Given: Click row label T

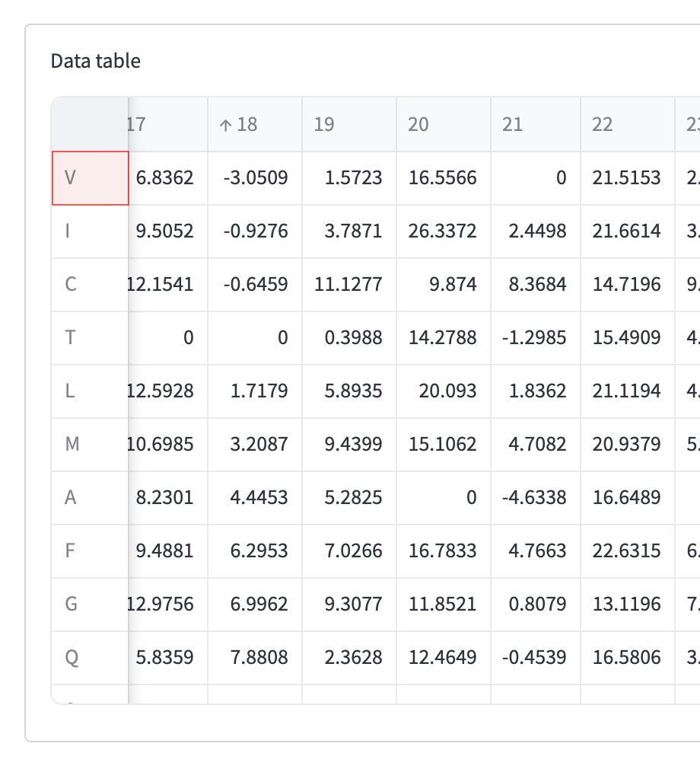Looking at the screenshot, I should click(x=90, y=338).
